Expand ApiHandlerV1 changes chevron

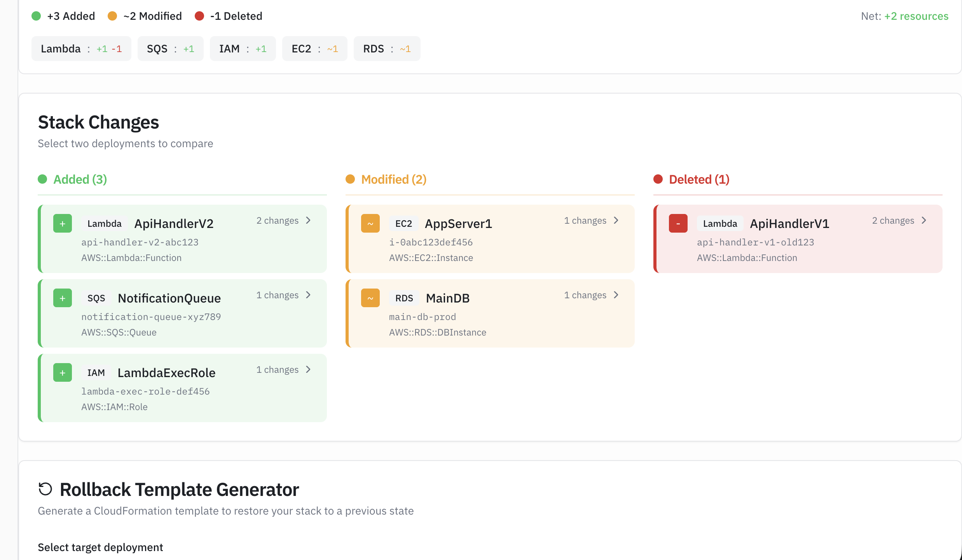tap(924, 221)
